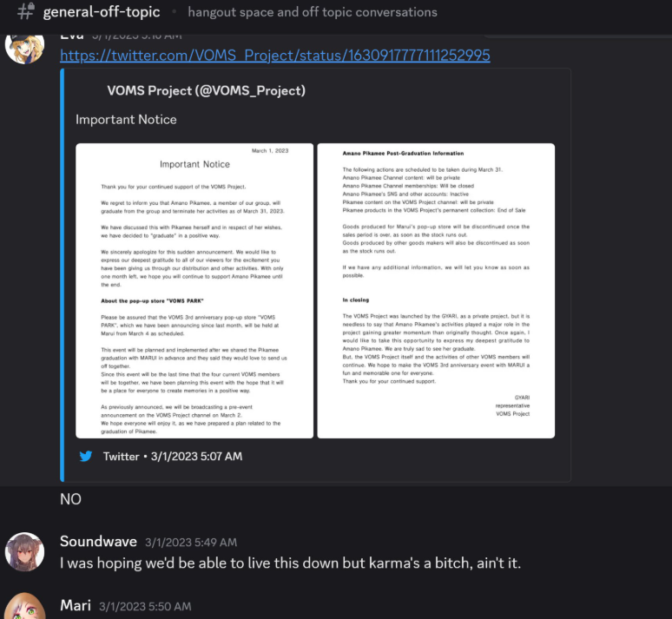Click the 3/1/2023 5:50 AM timestamp
The height and width of the screenshot is (619, 672).
coord(145,606)
